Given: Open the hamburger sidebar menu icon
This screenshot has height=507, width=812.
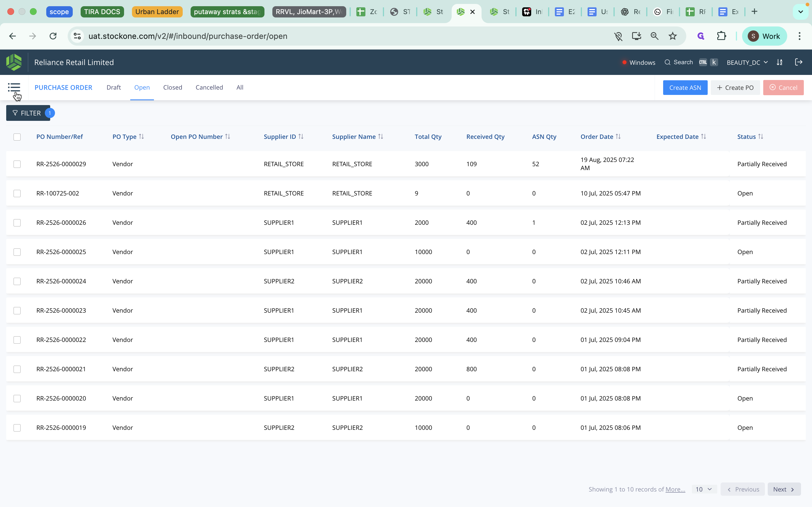Looking at the screenshot, I should click(14, 87).
